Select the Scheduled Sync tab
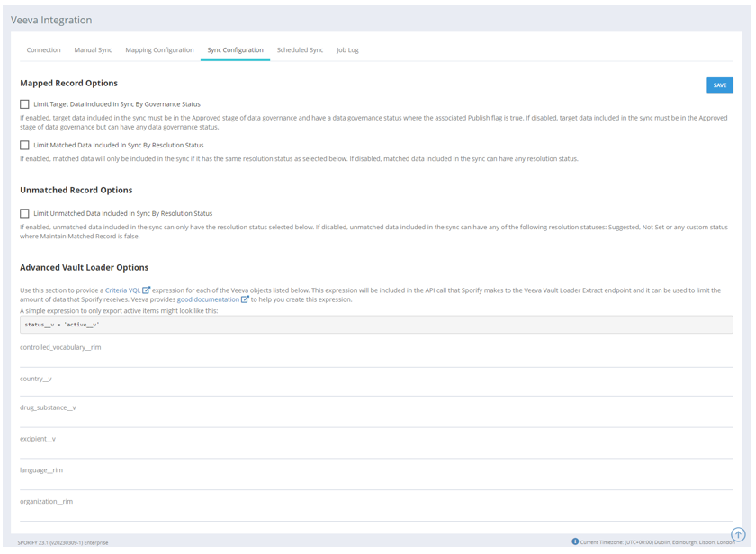Viewport: 756px width, 554px height. pyautogui.click(x=300, y=50)
